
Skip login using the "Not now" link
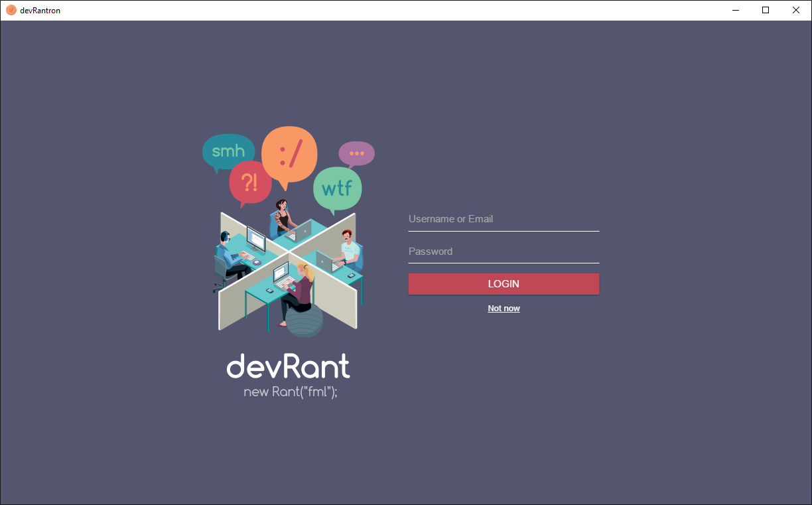(x=504, y=308)
